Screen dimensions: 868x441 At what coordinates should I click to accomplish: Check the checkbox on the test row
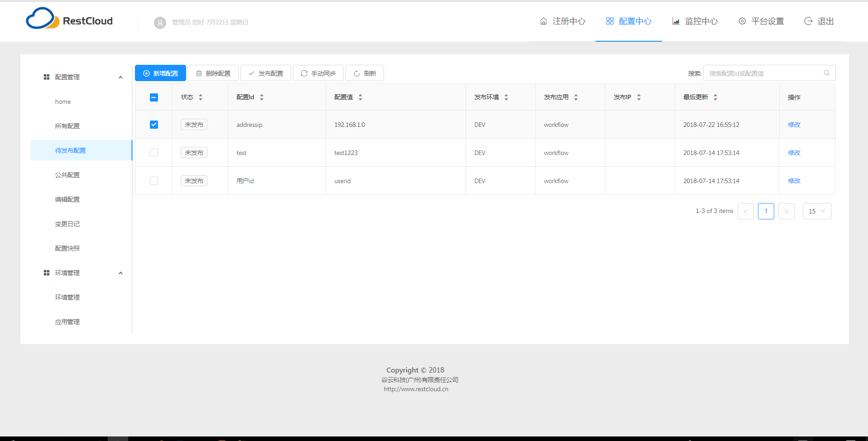(x=153, y=152)
